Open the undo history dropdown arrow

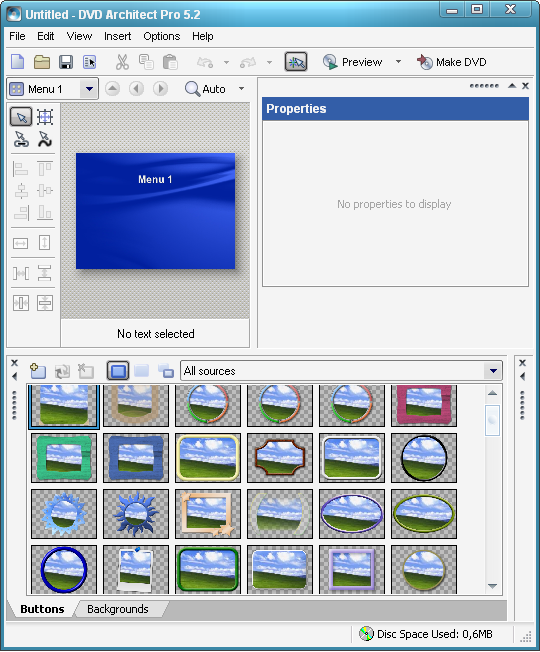click(227, 62)
